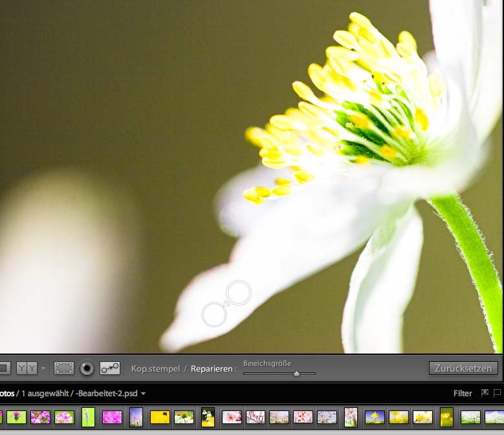
Task: Open the portrait yellow flower on olive thumbnail
Action: pos(446,418)
